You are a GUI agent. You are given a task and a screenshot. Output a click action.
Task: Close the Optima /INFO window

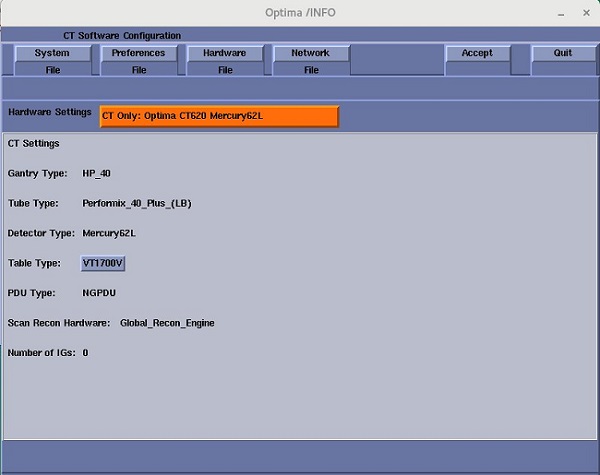tap(585, 13)
